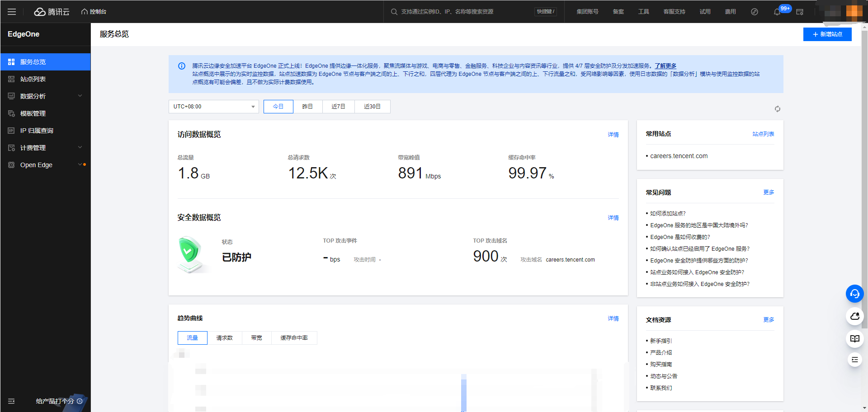The image size is (868, 412).
Task: Switch trend chart to 请求数
Action: point(224,338)
